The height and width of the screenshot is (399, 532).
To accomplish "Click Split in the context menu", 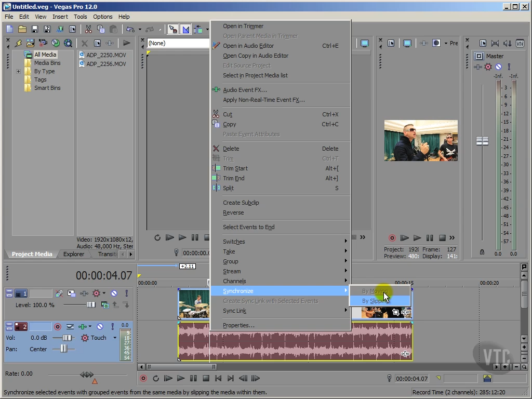I will pos(228,188).
